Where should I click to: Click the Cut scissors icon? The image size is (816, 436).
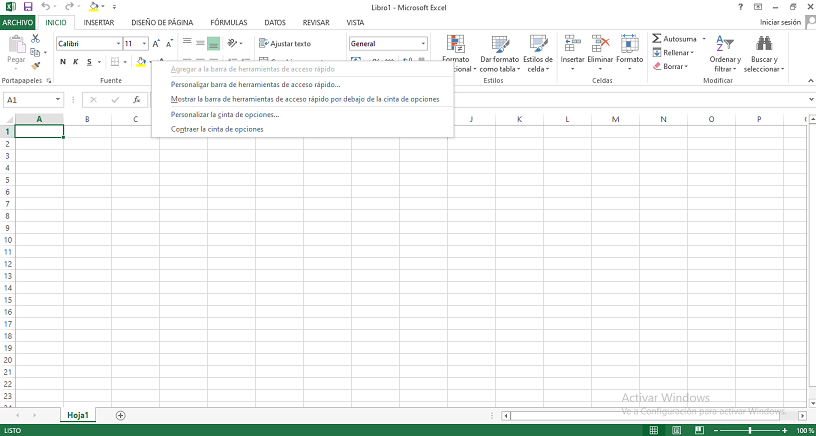click(35, 39)
